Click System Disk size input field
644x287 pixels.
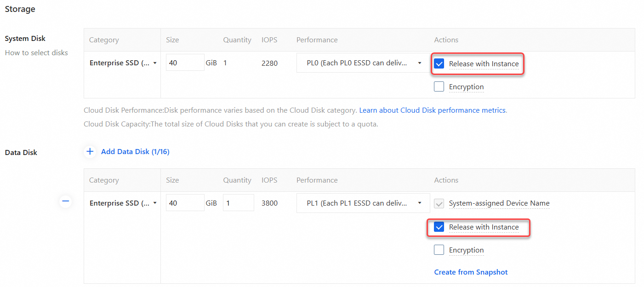(185, 63)
